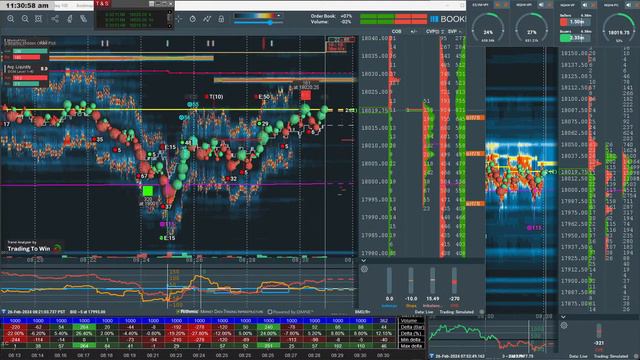Image resolution: width=640 pixels, height=360 pixels.
Task: Click the status circle icon beside Trading: Simulated
Action: pyautogui.click(x=482, y=312)
